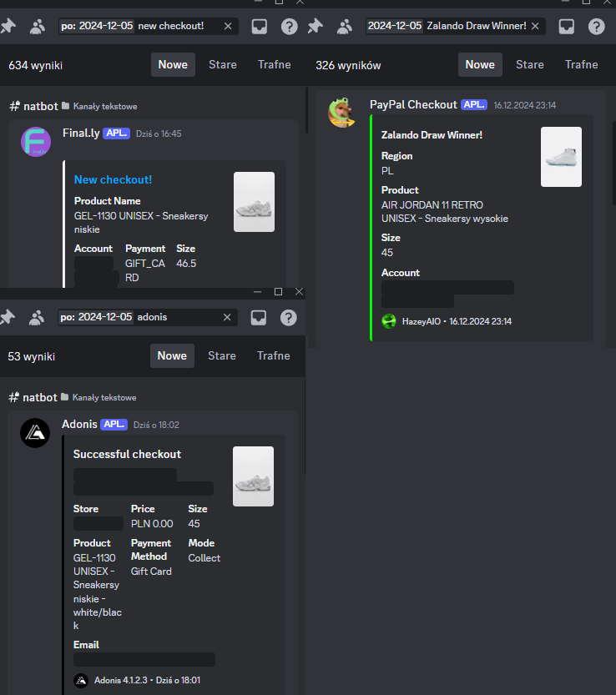Open inbox in the adonis search window

click(259, 318)
